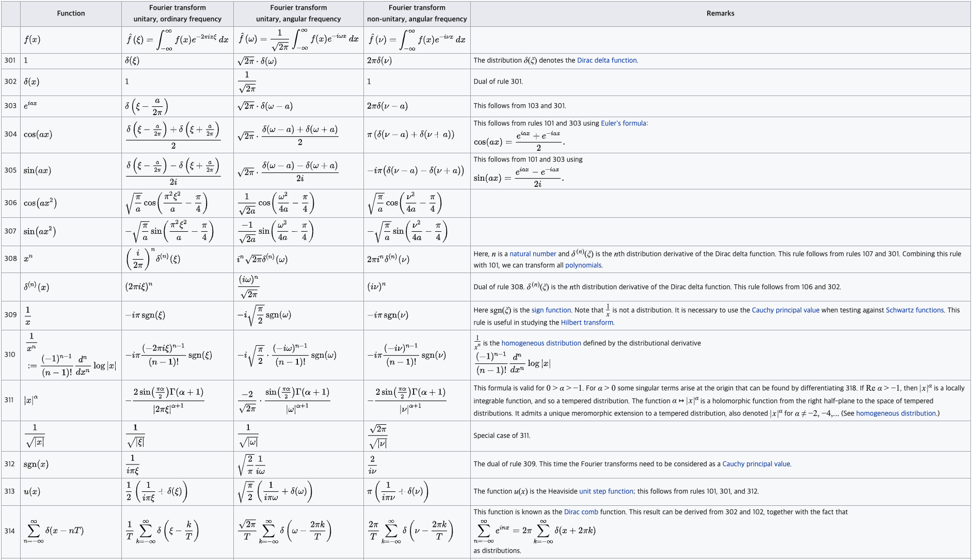Screen dimensions: 972x560
Task: Click the 2πδ(ν) transform cell
Action: coord(417,61)
